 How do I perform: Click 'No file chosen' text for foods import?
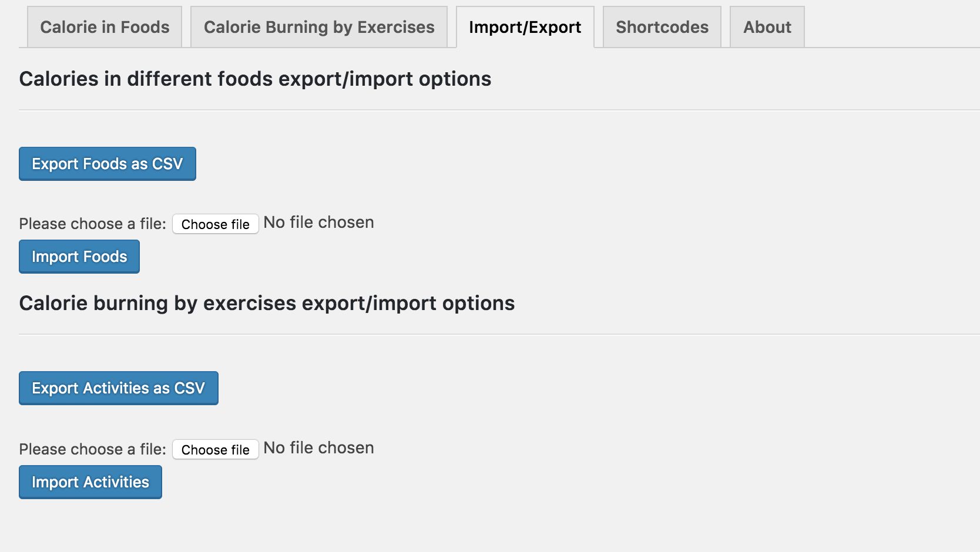(x=318, y=223)
